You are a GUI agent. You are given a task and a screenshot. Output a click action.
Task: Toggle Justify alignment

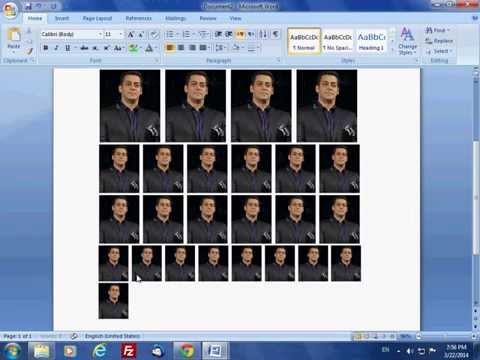203,48
